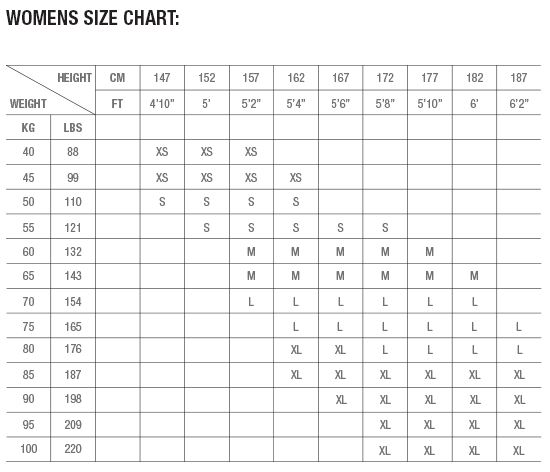Click the 143 LBS weight label

coord(73,276)
